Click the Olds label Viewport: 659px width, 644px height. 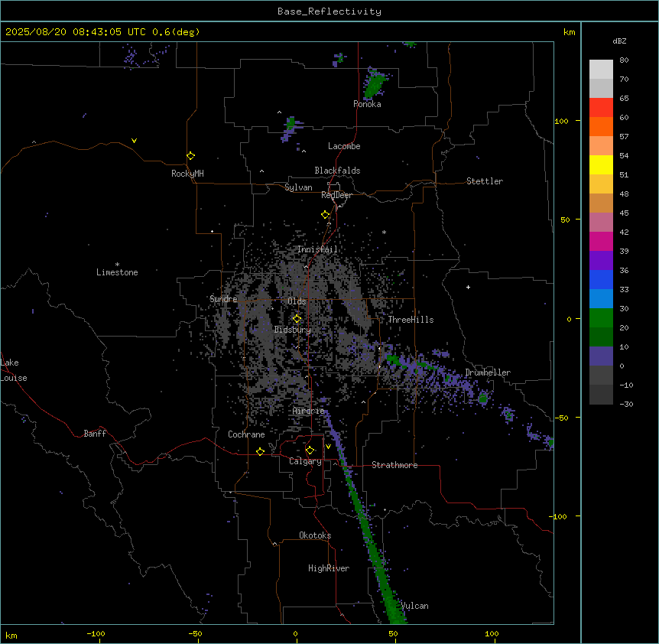coord(297,301)
